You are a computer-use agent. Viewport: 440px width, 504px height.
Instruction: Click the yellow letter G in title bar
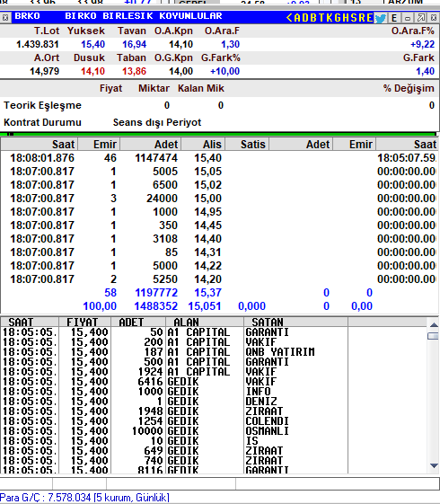point(338,17)
